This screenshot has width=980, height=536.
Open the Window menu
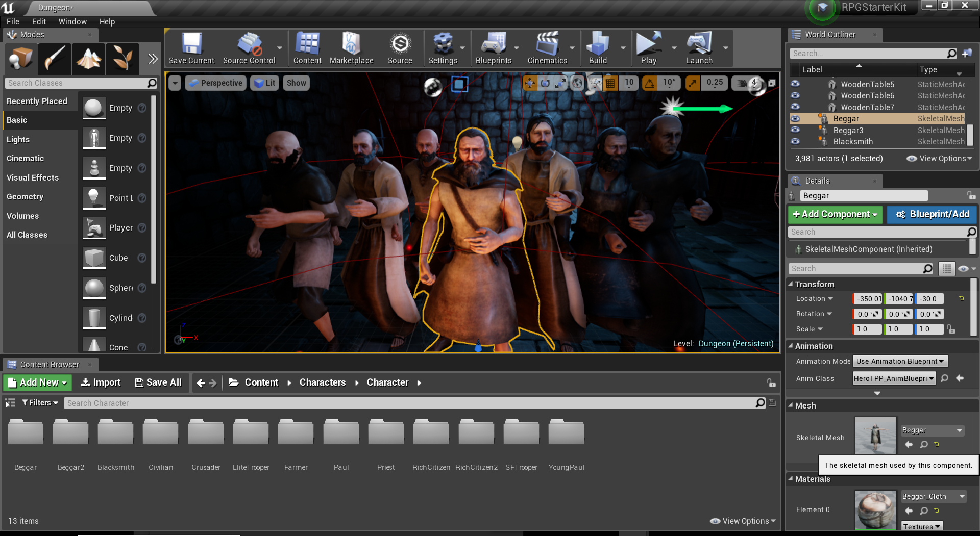coord(72,21)
